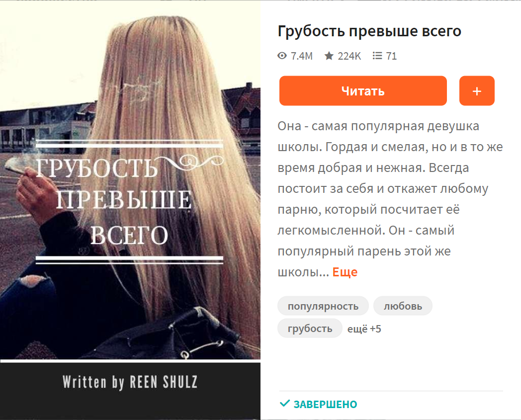The height and width of the screenshot is (420, 521).
Task: Click the eye views icon
Action: 282,56
